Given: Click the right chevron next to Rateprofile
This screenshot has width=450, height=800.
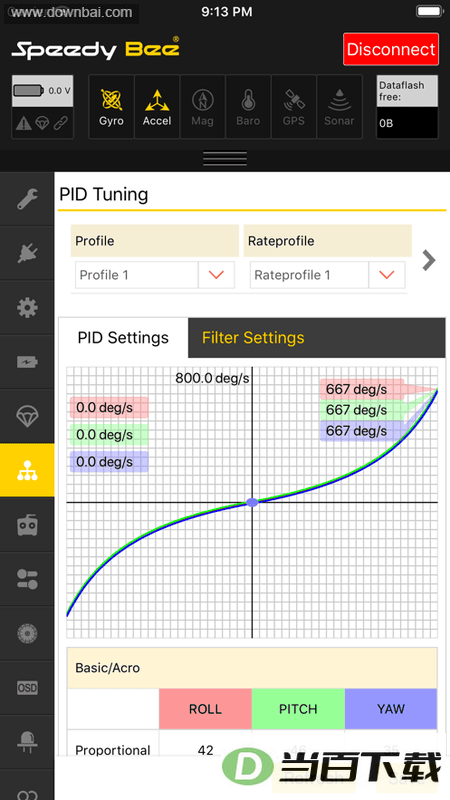Looking at the screenshot, I should coord(429,260).
